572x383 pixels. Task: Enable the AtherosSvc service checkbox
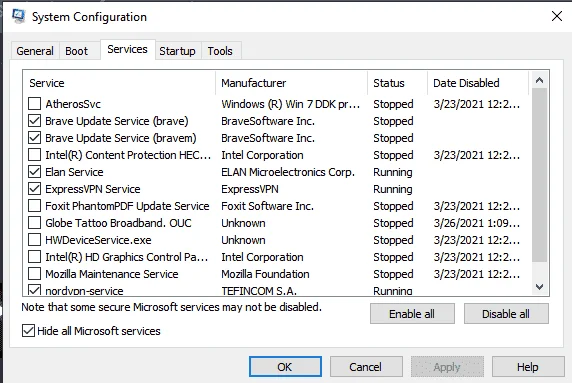coord(34,104)
